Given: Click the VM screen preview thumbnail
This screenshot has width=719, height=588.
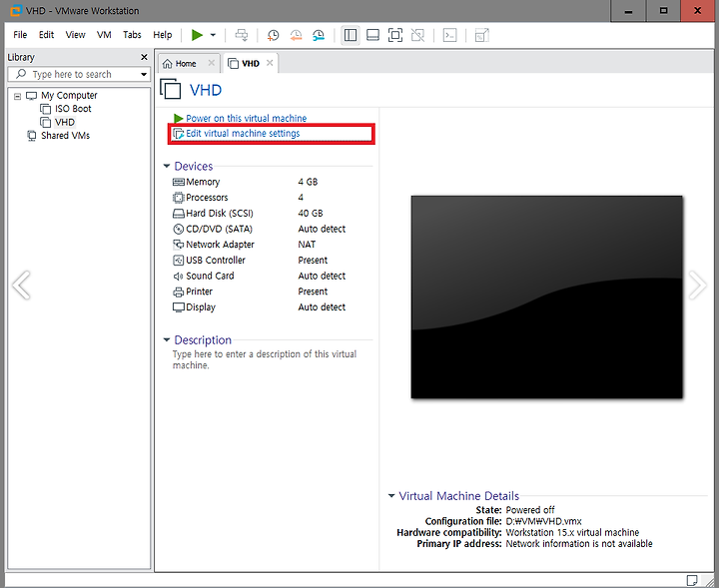Looking at the screenshot, I should 546,296.
